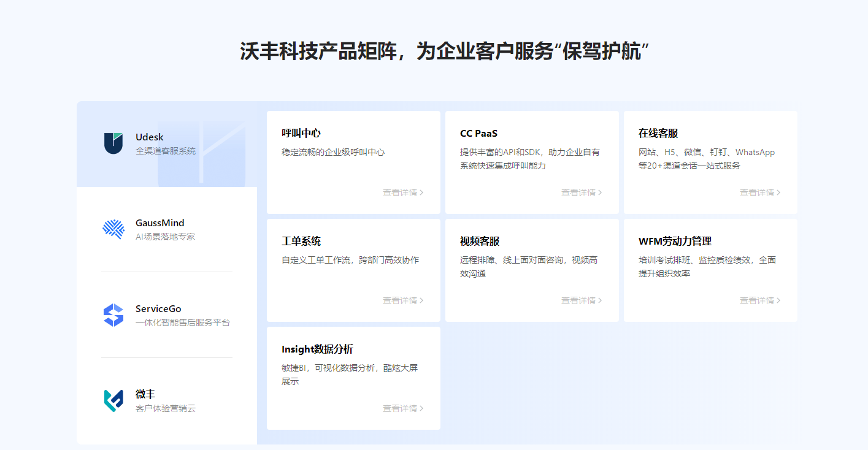
Task: Click the 提供丰富的API和SDK description text
Action: tap(530, 159)
